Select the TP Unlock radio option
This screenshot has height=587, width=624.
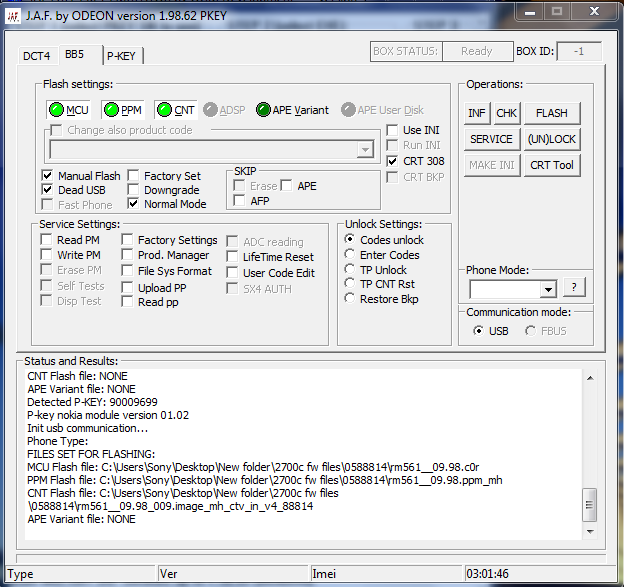click(349, 269)
